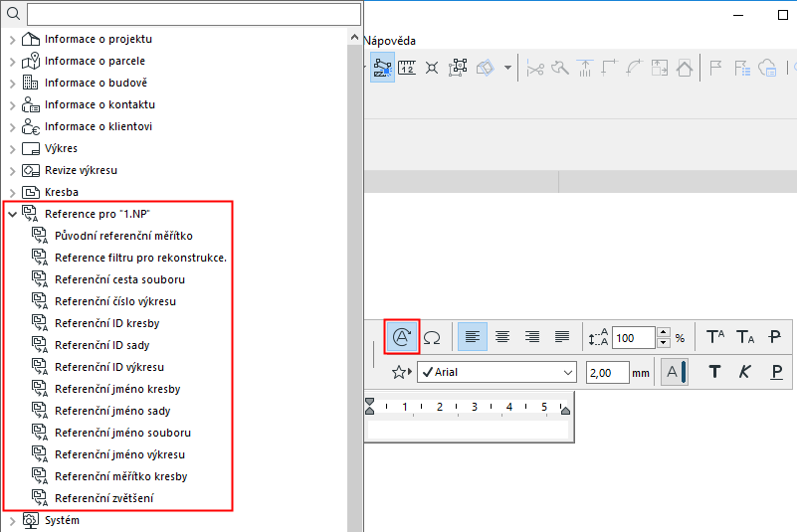Viewport: 797px width, 532px height.
Task: Open the Arial font dropdown
Action: click(498, 372)
